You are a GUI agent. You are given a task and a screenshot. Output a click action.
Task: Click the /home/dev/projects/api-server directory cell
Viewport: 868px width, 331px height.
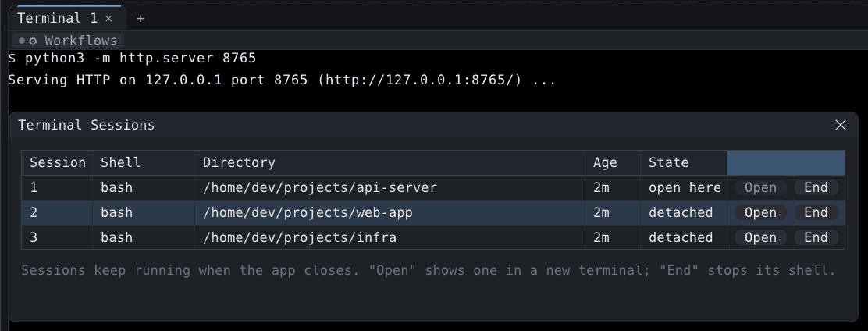click(390, 187)
